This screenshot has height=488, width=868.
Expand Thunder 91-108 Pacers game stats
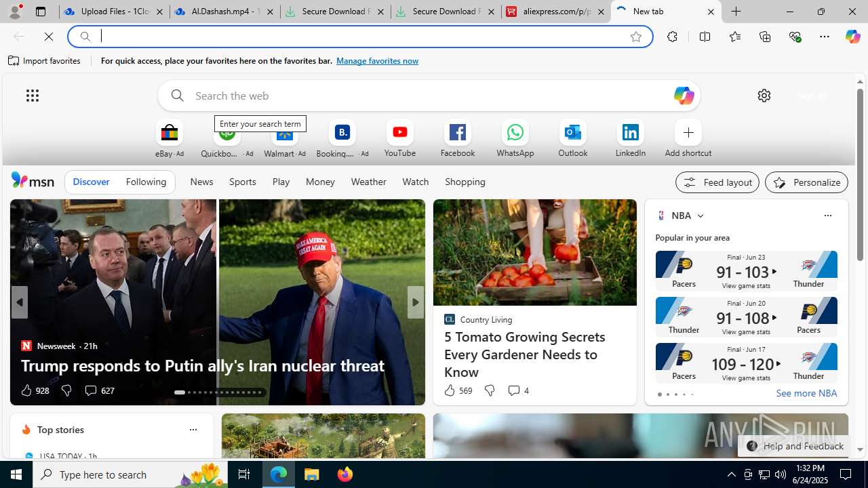pyautogui.click(x=746, y=317)
